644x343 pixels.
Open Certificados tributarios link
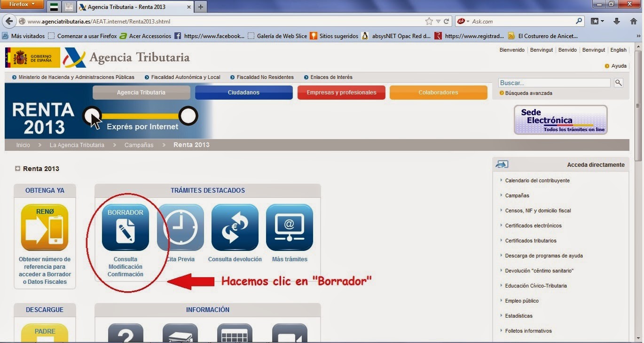pyautogui.click(x=531, y=241)
